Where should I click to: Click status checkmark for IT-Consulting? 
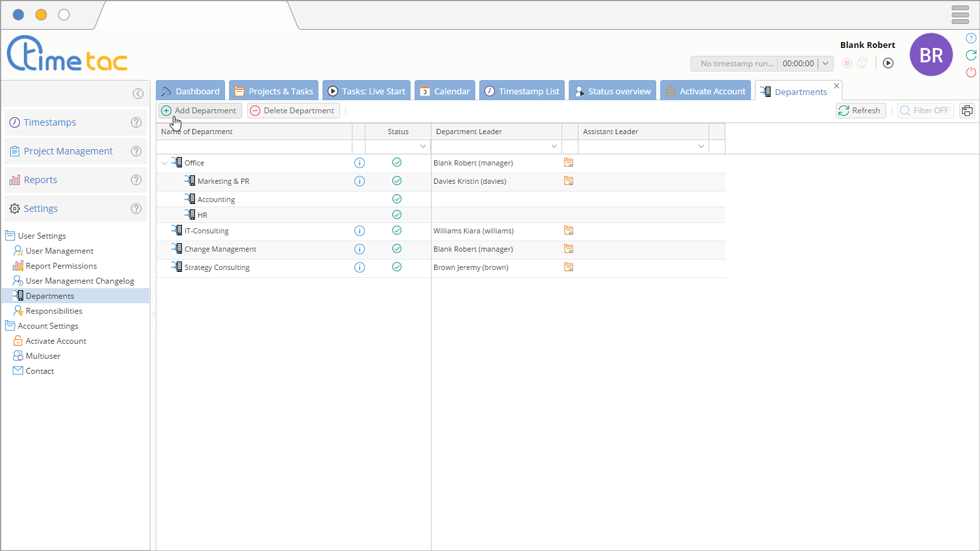tap(397, 230)
